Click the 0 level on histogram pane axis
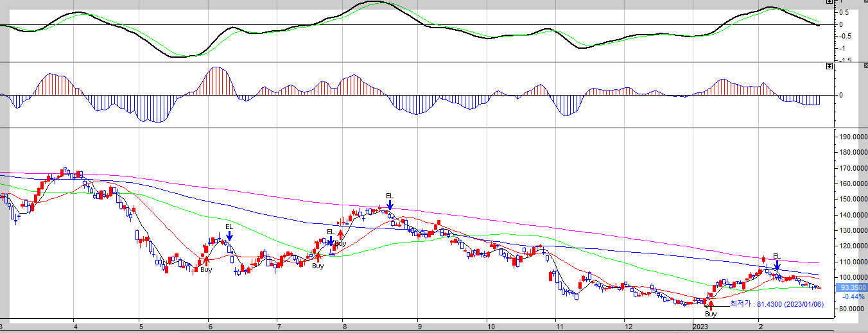The width and height of the screenshot is (868, 333). (x=841, y=95)
